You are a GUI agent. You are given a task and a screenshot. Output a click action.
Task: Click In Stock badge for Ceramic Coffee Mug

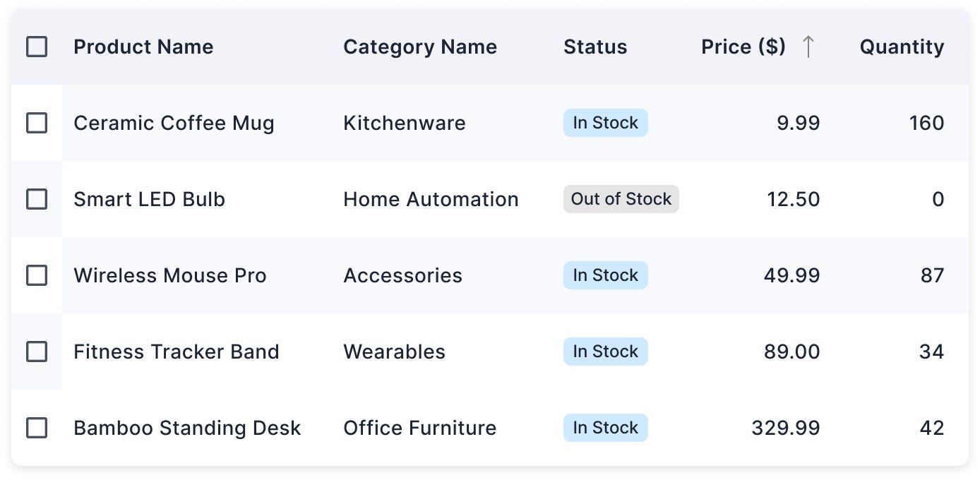click(606, 123)
